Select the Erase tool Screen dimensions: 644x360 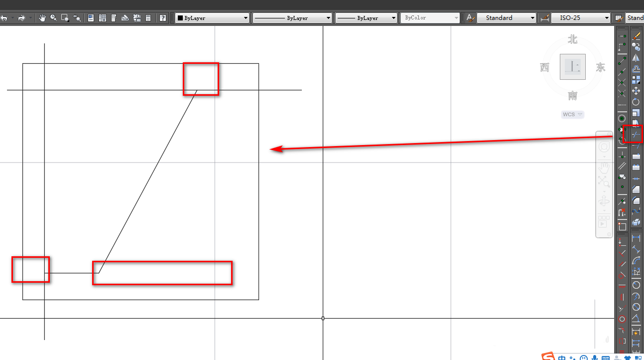(x=636, y=36)
